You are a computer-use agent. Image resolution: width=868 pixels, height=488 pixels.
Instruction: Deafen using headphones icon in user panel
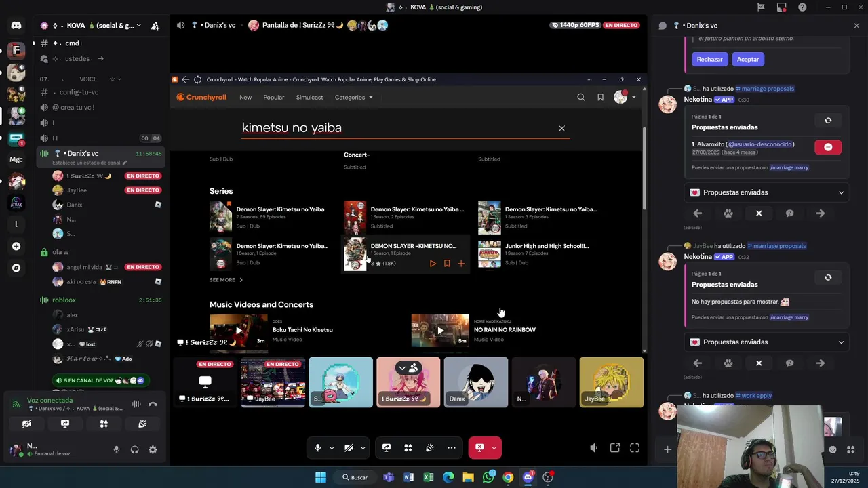point(135,449)
